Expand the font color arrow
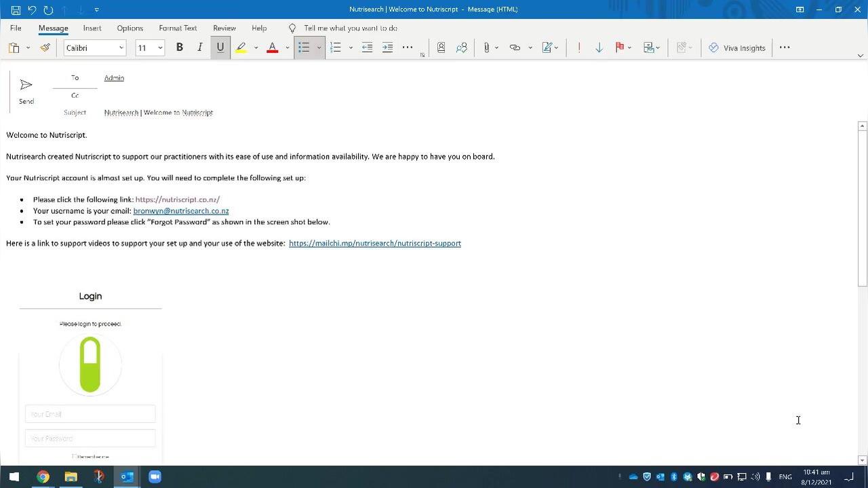Viewport: 868px width, 488px height. pos(287,48)
